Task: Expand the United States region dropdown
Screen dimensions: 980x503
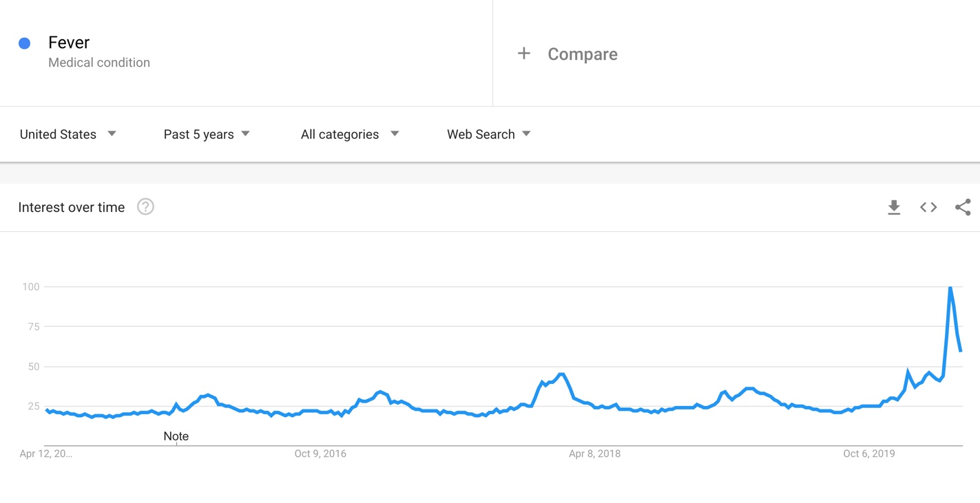Action: (x=67, y=134)
